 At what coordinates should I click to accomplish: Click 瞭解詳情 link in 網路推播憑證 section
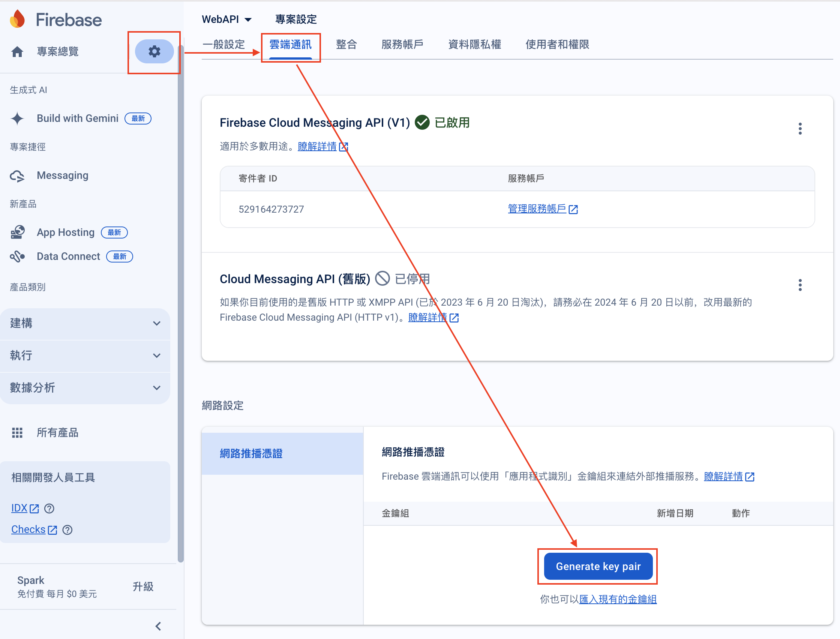tap(723, 476)
